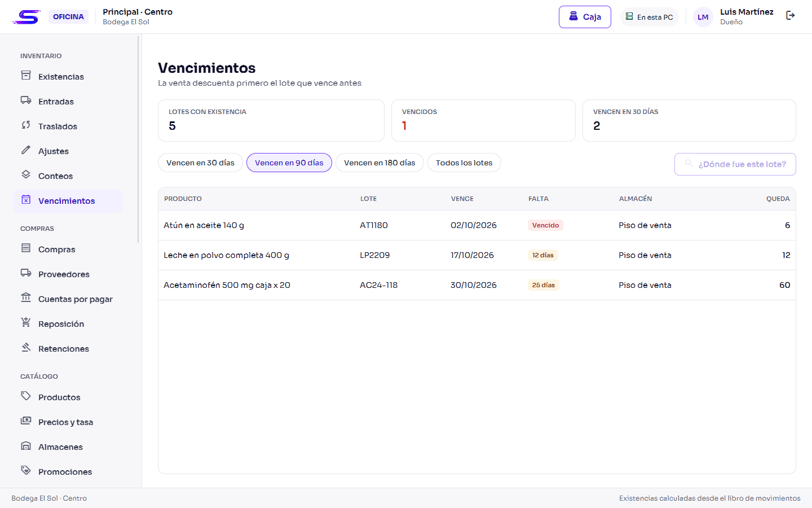The height and width of the screenshot is (508, 812).
Task: Click the expiry date 30/10/2026
Action: (x=474, y=285)
